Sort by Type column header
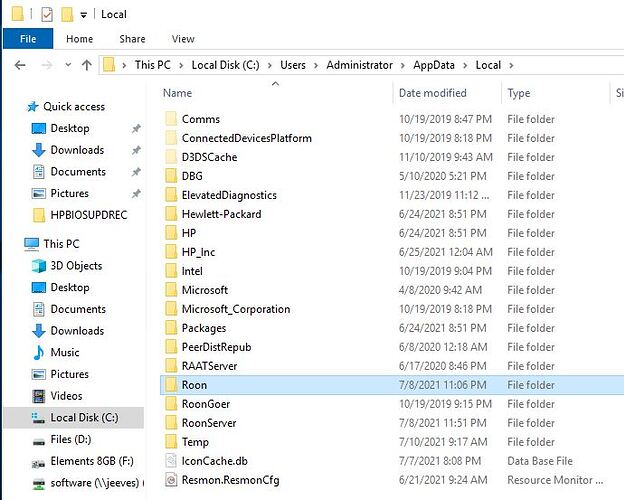 (519, 93)
